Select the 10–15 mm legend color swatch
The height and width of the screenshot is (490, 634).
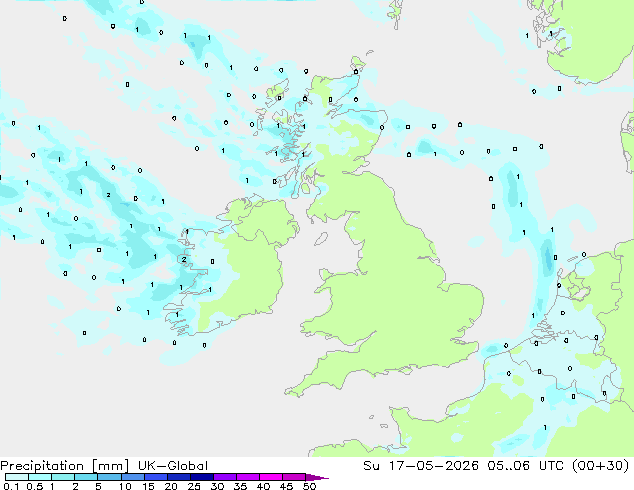click(x=133, y=477)
